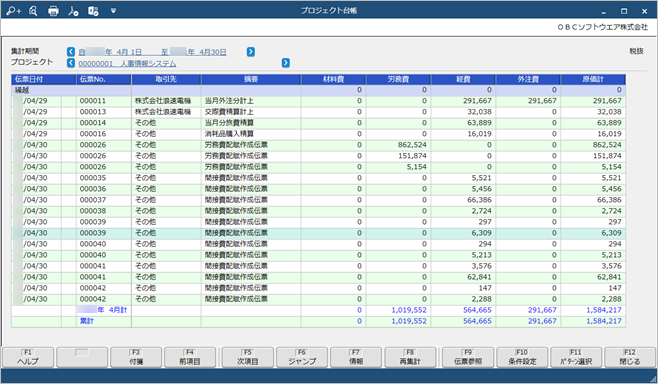Screen dimensions: 658x384
Task: Open the 00000001 人事情報システム project link
Action: point(127,63)
